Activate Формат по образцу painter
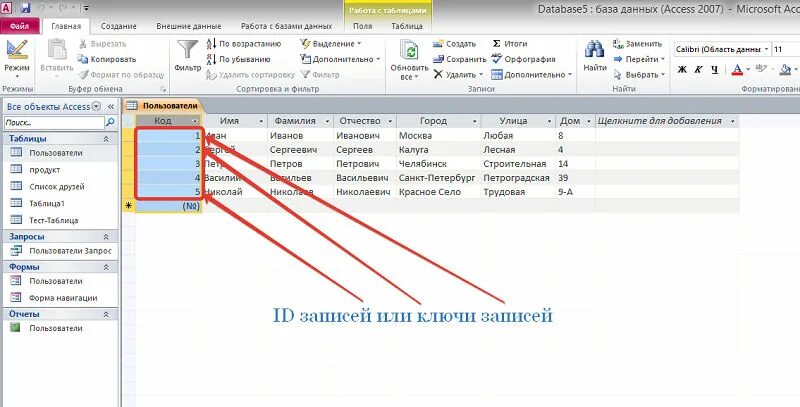 121,74
